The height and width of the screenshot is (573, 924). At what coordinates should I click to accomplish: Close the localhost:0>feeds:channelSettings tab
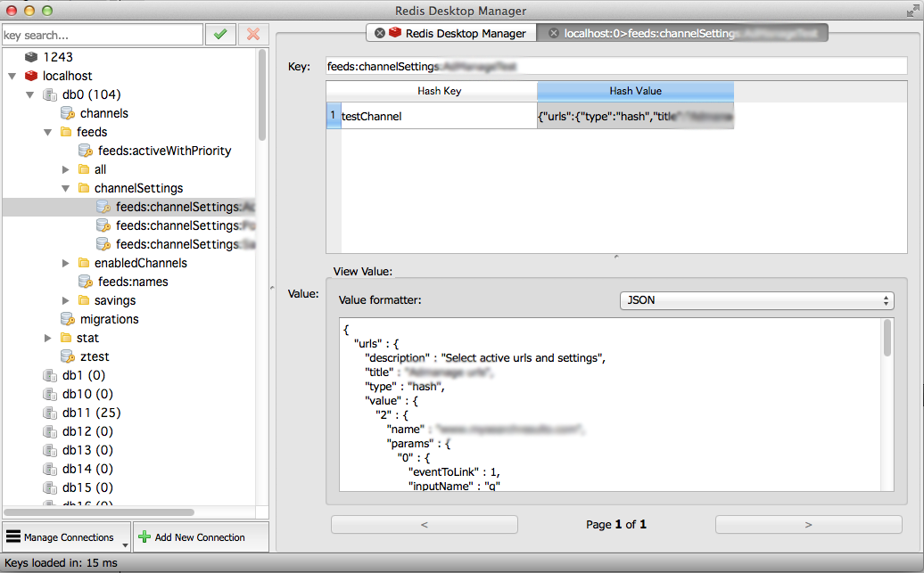pos(553,33)
